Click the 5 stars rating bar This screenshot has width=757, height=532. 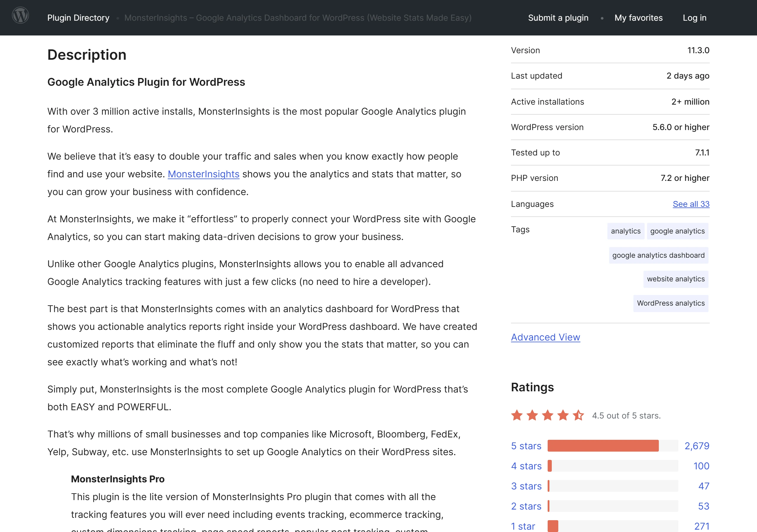(x=613, y=446)
